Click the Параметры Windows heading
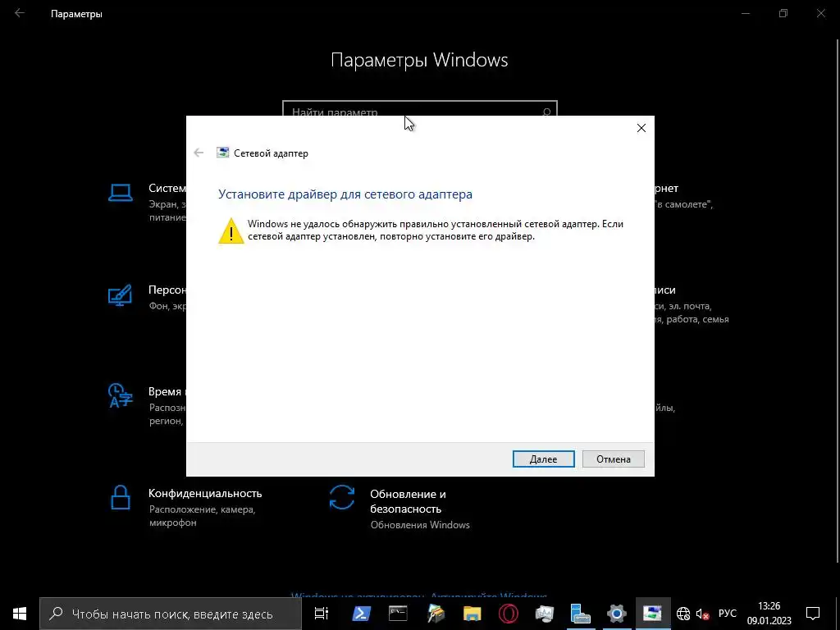Viewport: 840px width, 630px height. [x=419, y=60]
